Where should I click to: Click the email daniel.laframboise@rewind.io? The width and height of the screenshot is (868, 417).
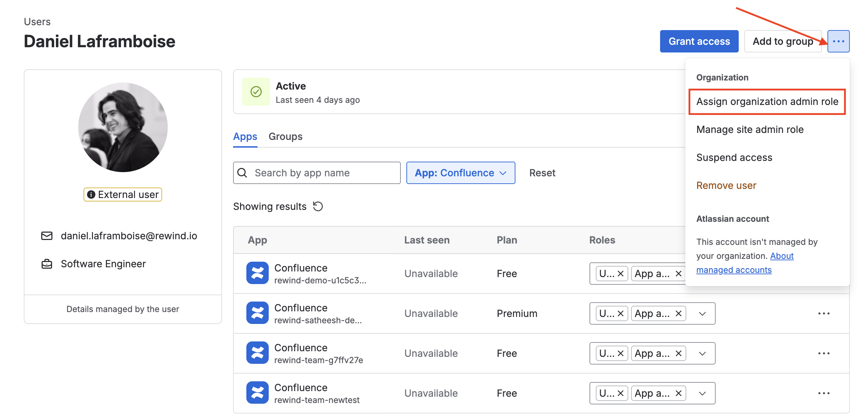129,236
